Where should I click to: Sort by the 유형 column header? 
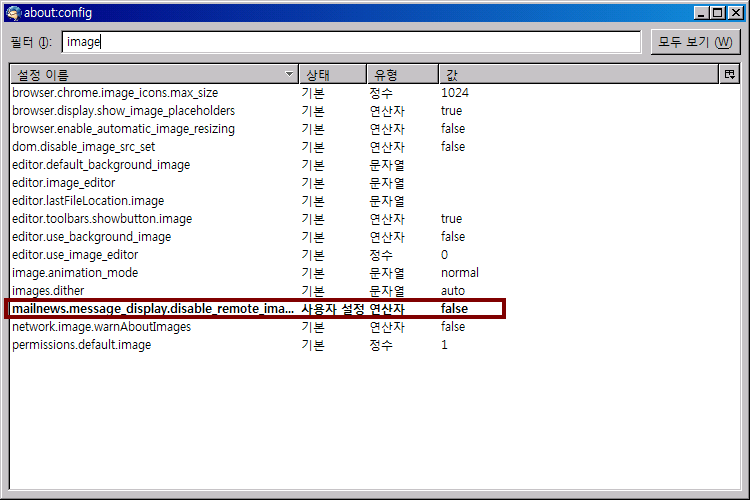point(403,74)
